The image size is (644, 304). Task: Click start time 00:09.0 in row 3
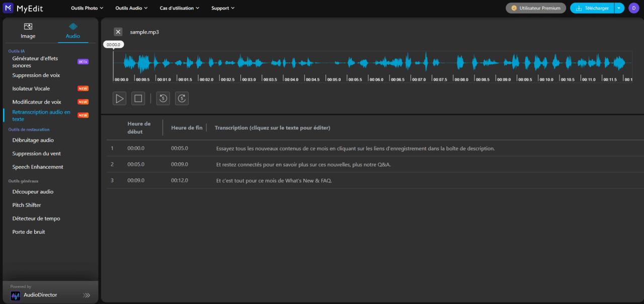136,181
